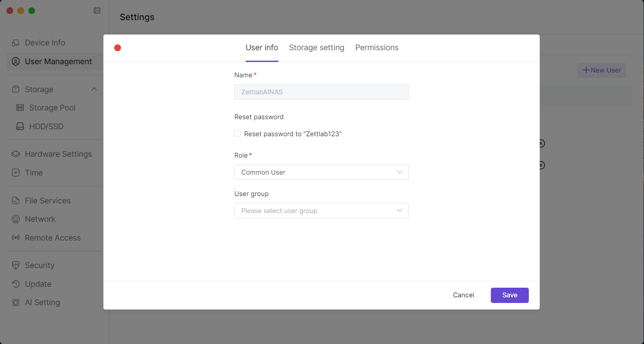644x344 pixels.
Task: Click the Storage Pool icon
Action: [20, 108]
